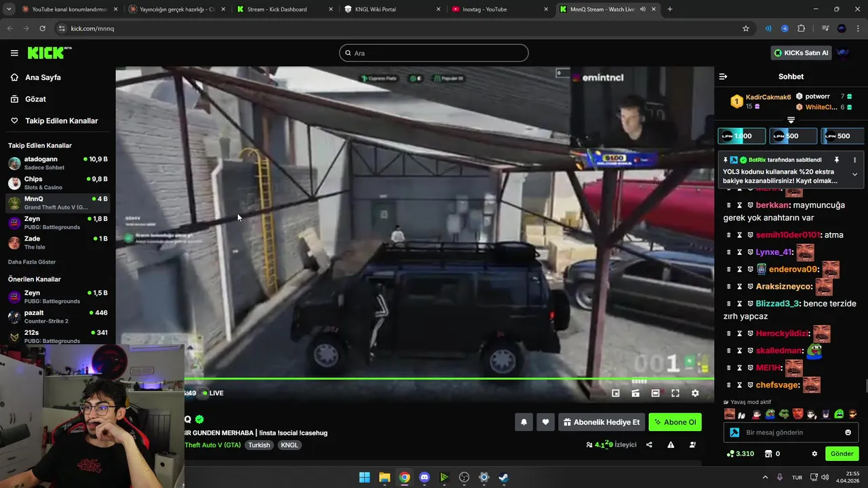868x488 pixels.
Task: Focus the Ara search field
Action: pos(434,53)
